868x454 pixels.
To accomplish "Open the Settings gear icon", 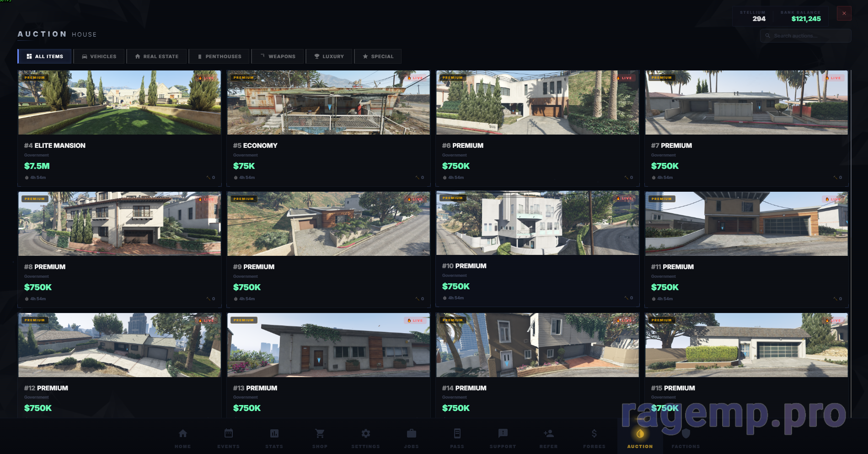I will coord(365,434).
